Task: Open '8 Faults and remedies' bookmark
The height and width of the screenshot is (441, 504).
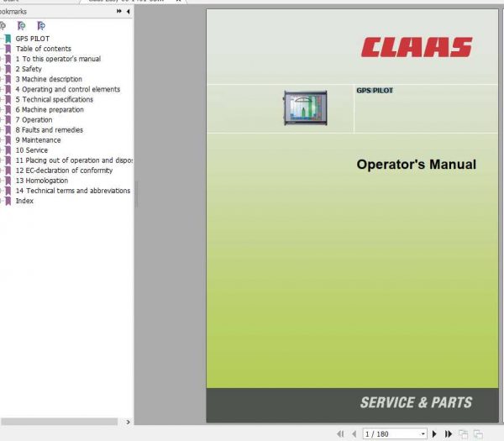Action: (x=50, y=130)
